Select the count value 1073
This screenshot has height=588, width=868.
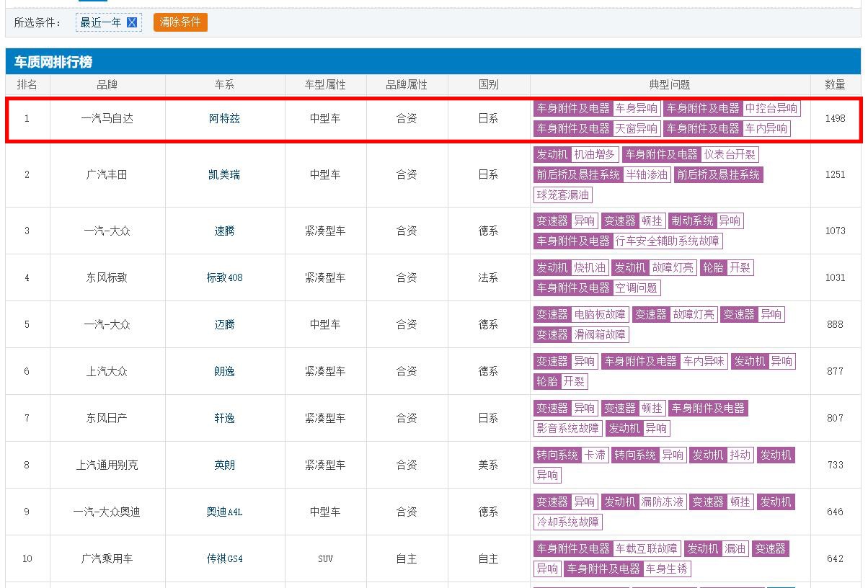coord(835,231)
